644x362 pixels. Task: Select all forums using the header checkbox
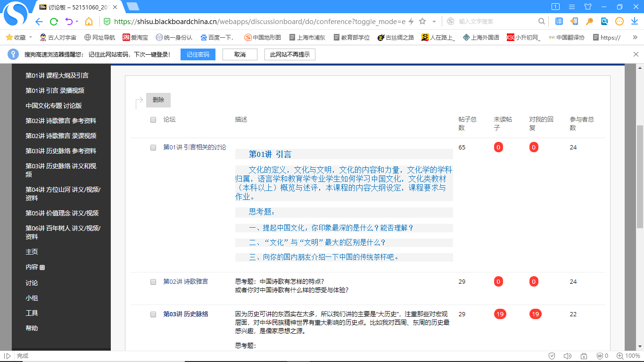point(153,120)
